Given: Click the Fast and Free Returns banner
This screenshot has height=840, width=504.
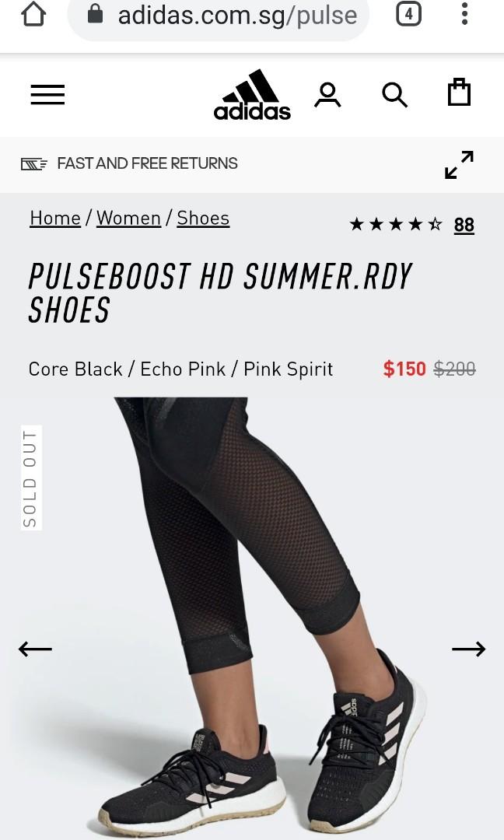Looking at the screenshot, I should click(129, 163).
